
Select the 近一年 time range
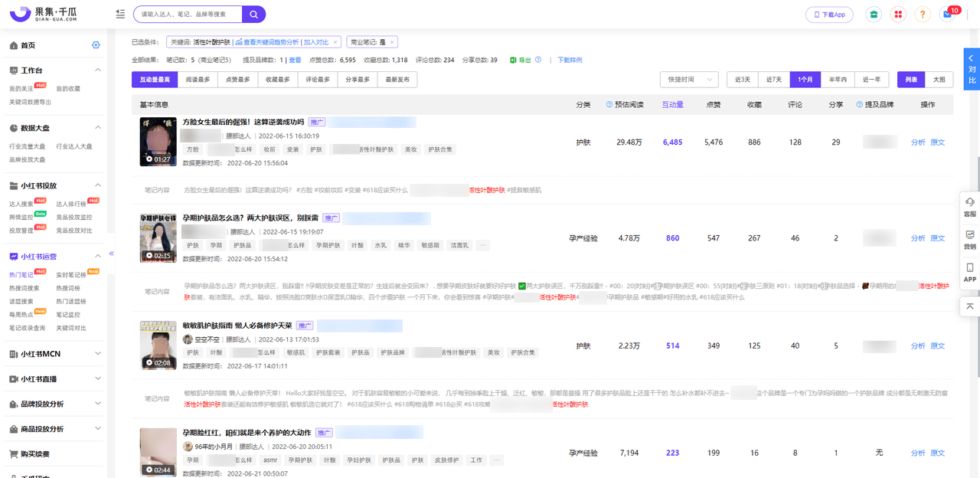pyautogui.click(x=871, y=80)
